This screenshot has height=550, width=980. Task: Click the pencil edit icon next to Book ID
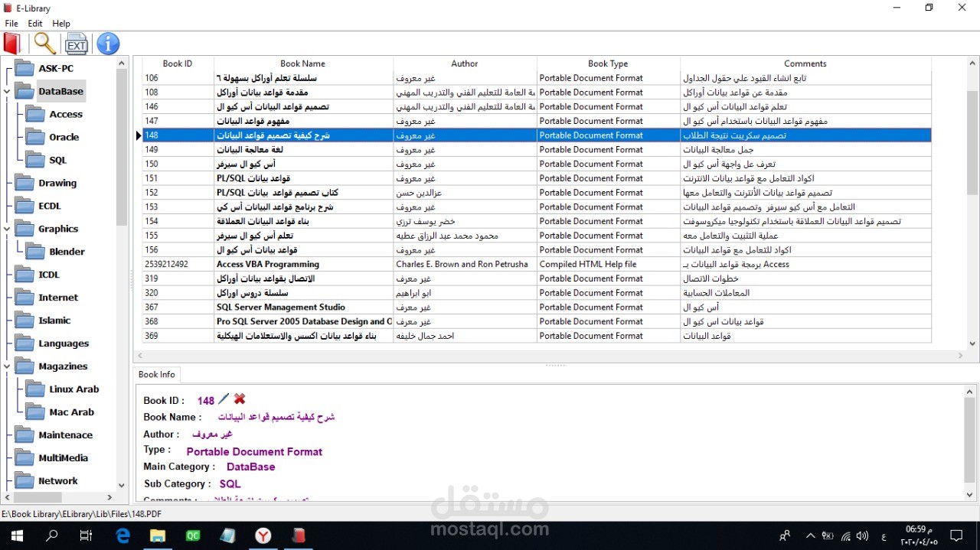point(224,399)
